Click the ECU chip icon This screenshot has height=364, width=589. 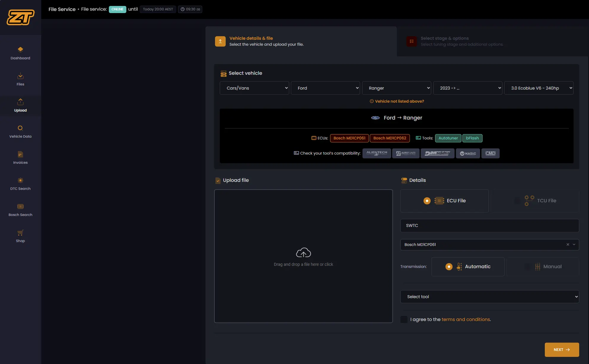pos(439,201)
